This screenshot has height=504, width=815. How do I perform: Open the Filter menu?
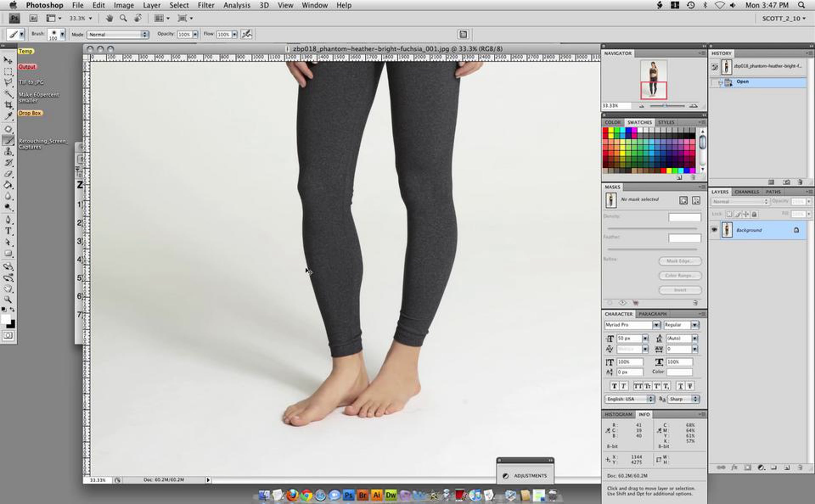click(x=206, y=5)
